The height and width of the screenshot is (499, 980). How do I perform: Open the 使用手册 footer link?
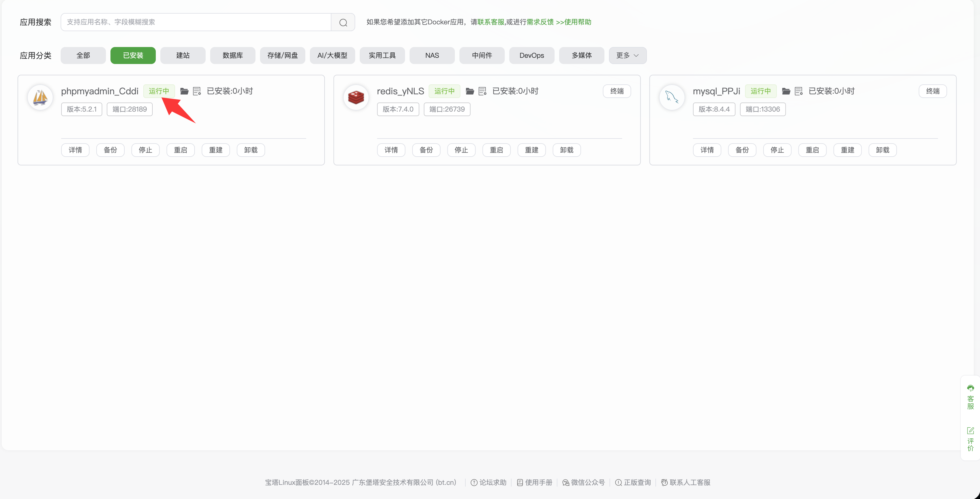click(534, 482)
